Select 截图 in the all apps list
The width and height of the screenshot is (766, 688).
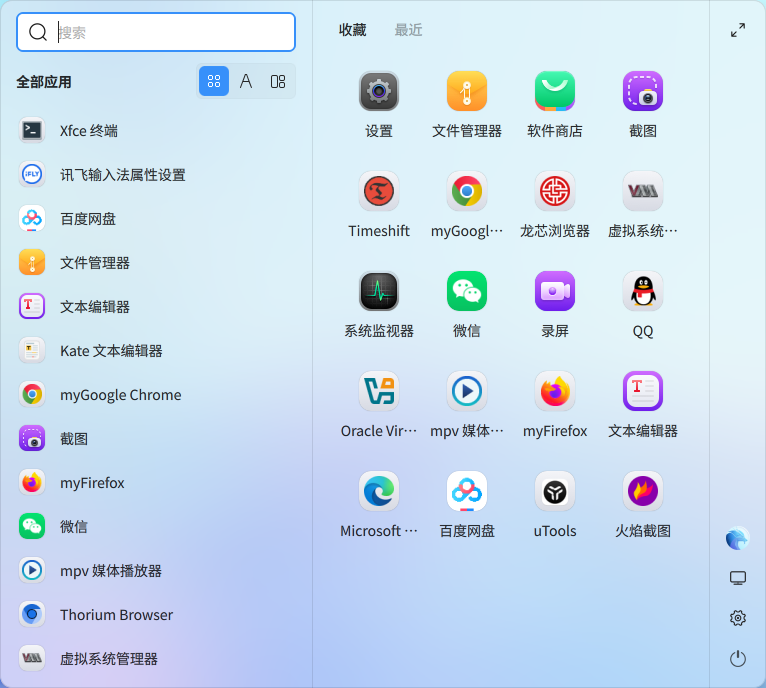point(156,438)
